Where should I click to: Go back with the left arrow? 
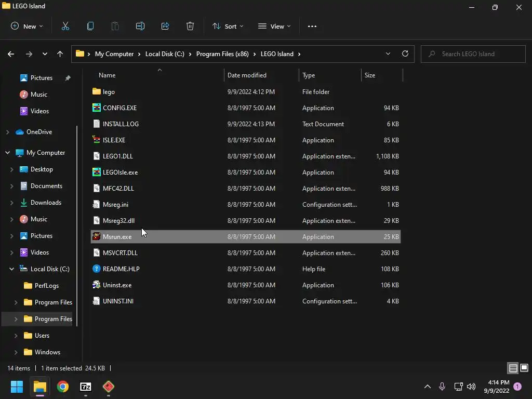click(x=11, y=54)
